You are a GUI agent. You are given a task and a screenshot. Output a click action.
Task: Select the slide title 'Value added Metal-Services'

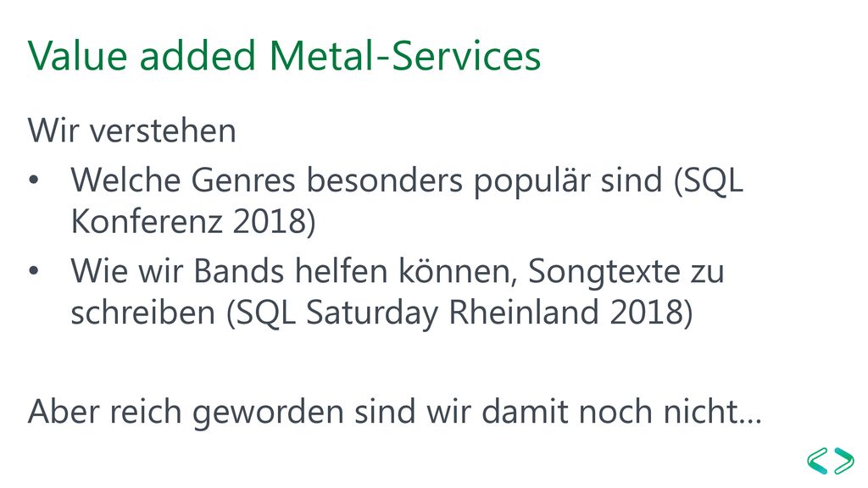coord(284,56)
